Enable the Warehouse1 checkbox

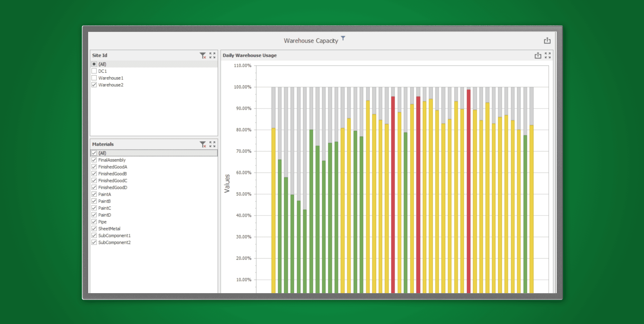94,78
